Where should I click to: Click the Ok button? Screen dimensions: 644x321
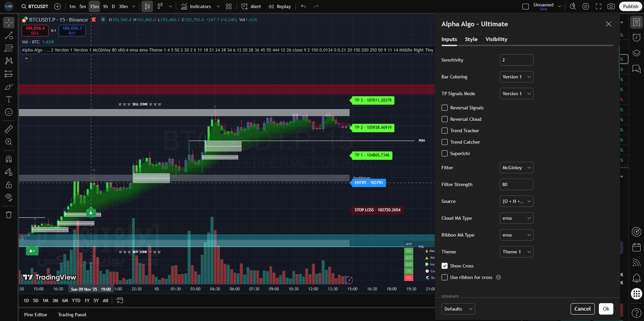pyautogui.click(x=606, y=309)
